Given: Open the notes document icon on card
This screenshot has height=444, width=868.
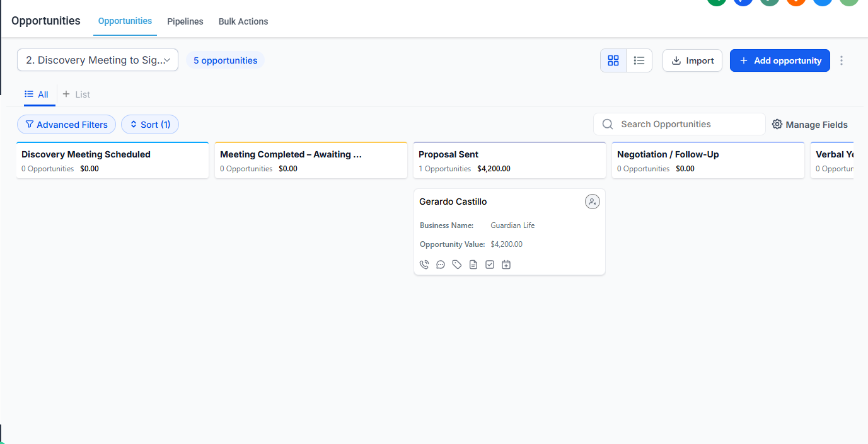Looking at the screenshot, I should coord(473,265).
